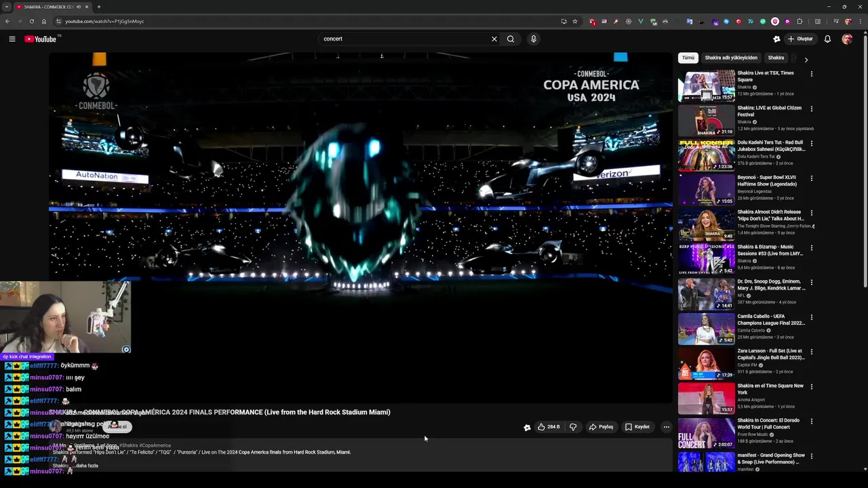The height and width of the screenshot is (488, 868).
Task: Click the video player area
Action: 360,228
